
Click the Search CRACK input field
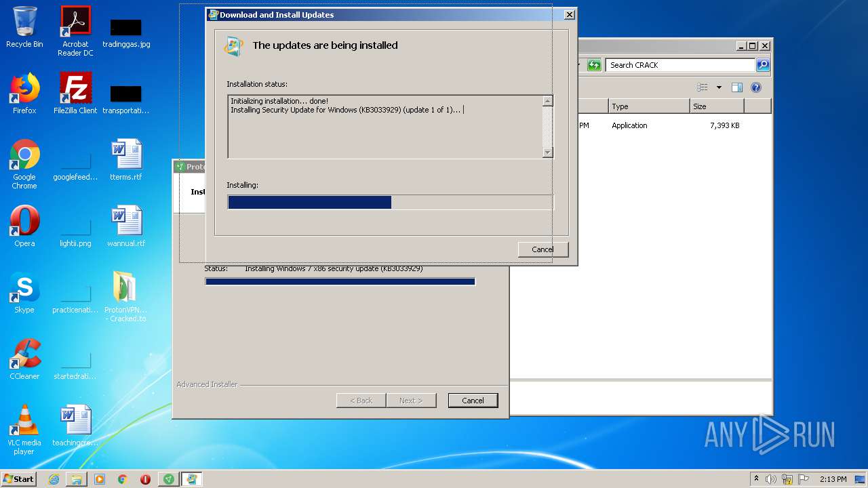(x=680, y=65)
